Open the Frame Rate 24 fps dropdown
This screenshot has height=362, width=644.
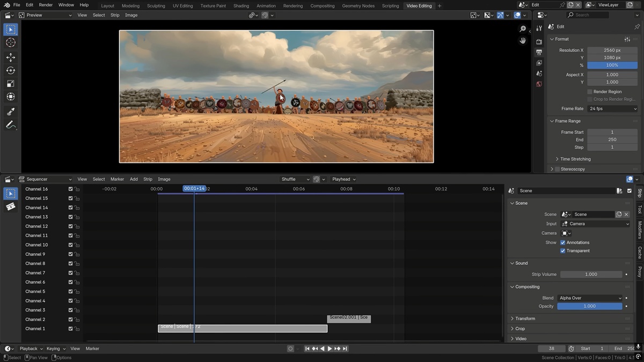(x=612, y=109)
